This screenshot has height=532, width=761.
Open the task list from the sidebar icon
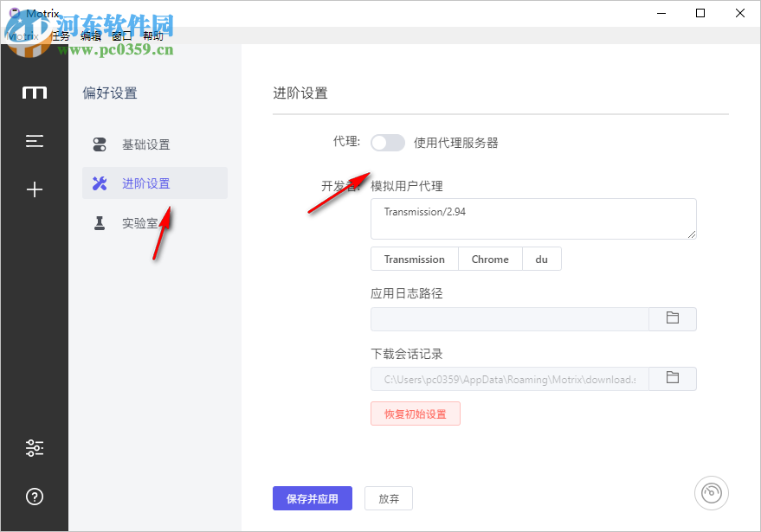[35, 141]
